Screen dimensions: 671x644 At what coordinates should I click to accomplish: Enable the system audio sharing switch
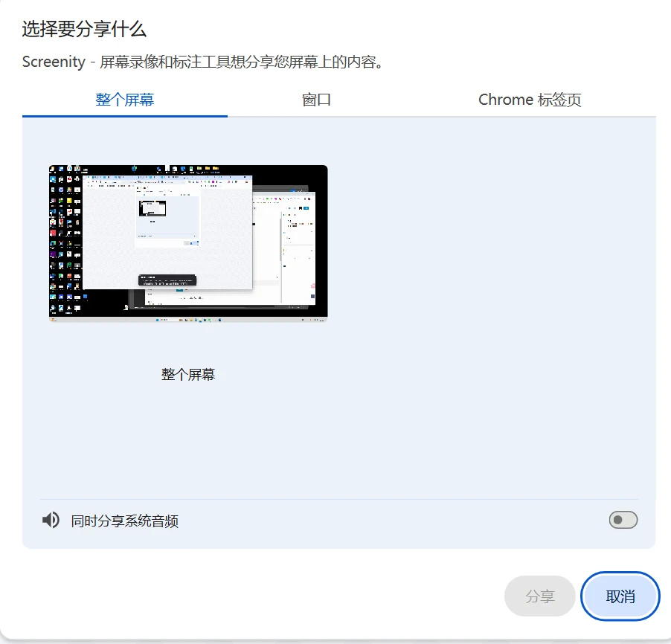point(623,520)
